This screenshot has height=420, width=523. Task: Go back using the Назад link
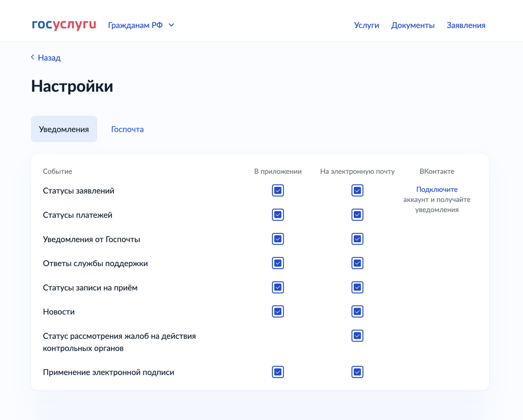click(x=49, y=57)
